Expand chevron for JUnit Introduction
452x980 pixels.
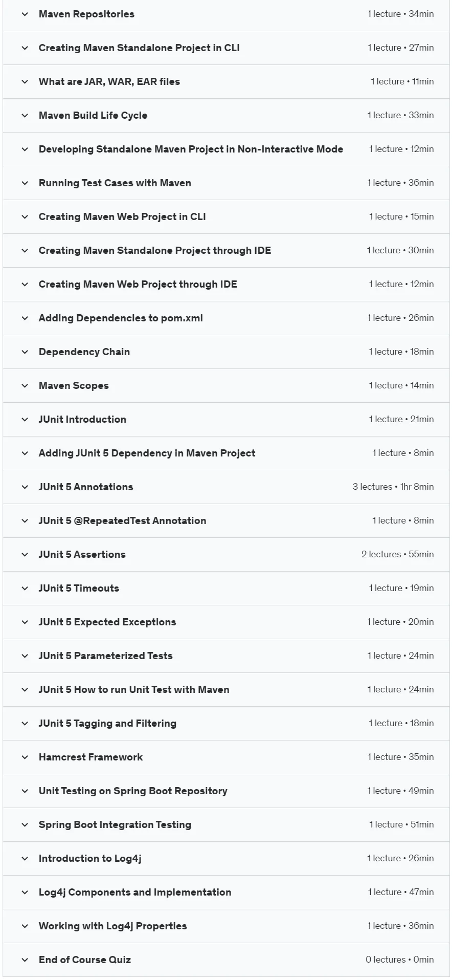(25, 420)
